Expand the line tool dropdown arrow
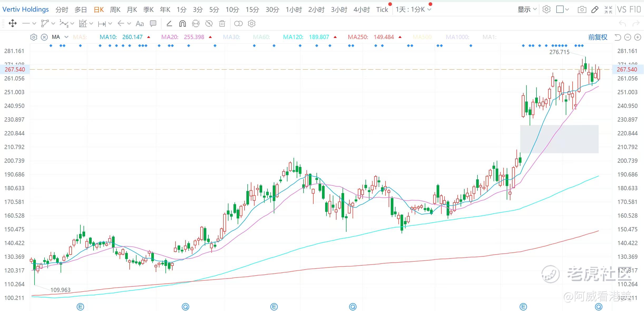The width and height of the screenshot is (644, 311). pyautogui.click(x=34, y=23)
